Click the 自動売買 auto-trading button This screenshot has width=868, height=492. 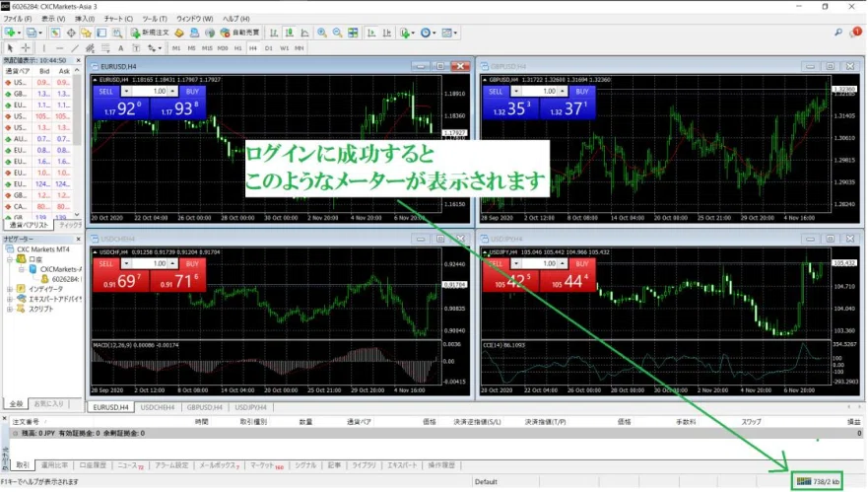click(x=239, y=33)
